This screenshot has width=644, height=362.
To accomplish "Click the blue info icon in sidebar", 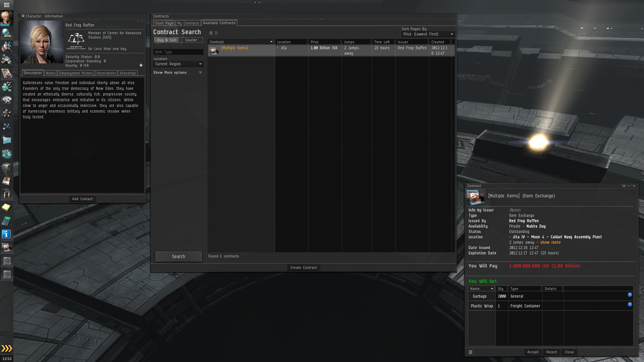I will 6,234.
